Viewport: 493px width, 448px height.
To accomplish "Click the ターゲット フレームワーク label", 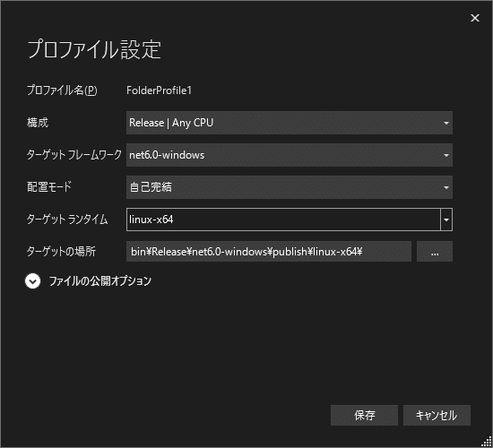I will (x=74, y=155).
